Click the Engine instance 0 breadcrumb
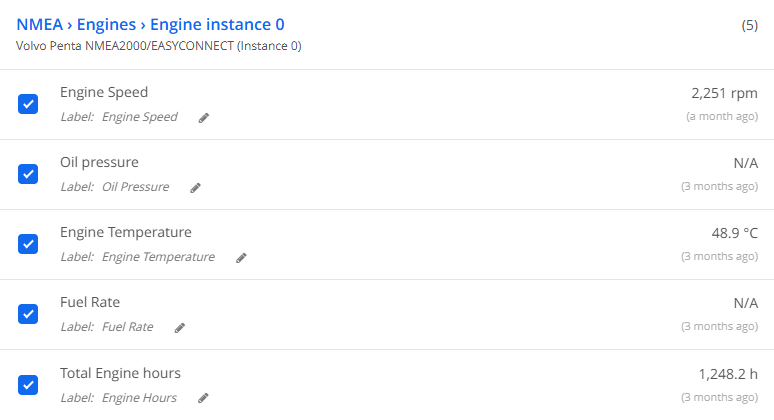 click(x=217, y=25)
